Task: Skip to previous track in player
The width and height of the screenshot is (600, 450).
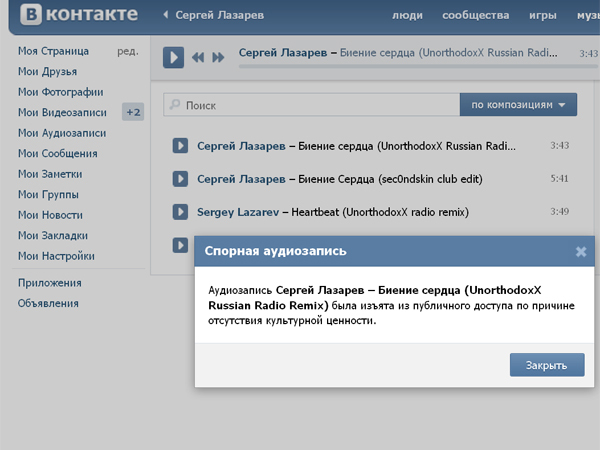Action: 199,58
